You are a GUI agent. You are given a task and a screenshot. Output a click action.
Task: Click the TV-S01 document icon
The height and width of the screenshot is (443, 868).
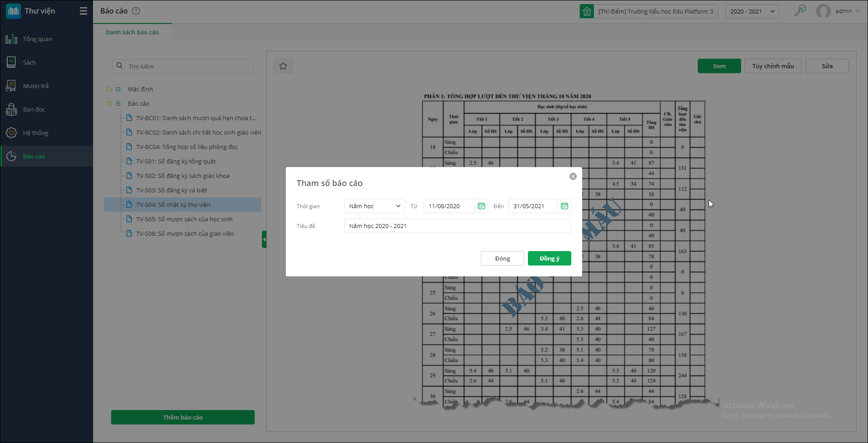point(129,161)
